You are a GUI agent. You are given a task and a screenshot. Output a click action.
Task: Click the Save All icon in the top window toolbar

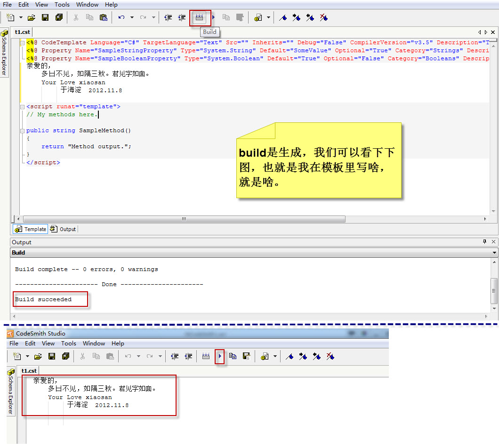click(59, 17)
